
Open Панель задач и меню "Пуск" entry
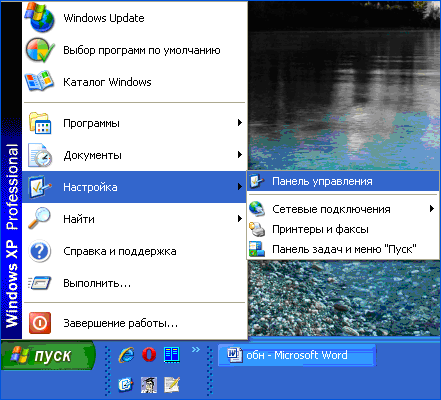343,249
